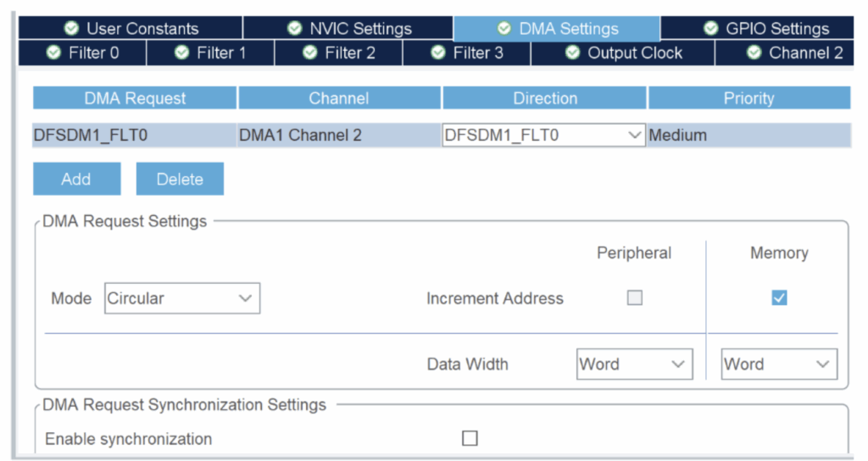
Task: Uncheck Memory increment address checkbox
Action: 779,297
